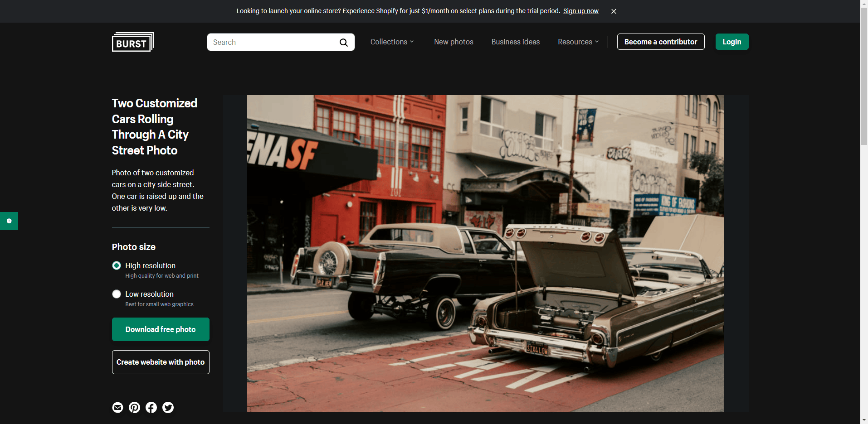Click Create website with photo
868x424 pixels.
coord(161,362)
